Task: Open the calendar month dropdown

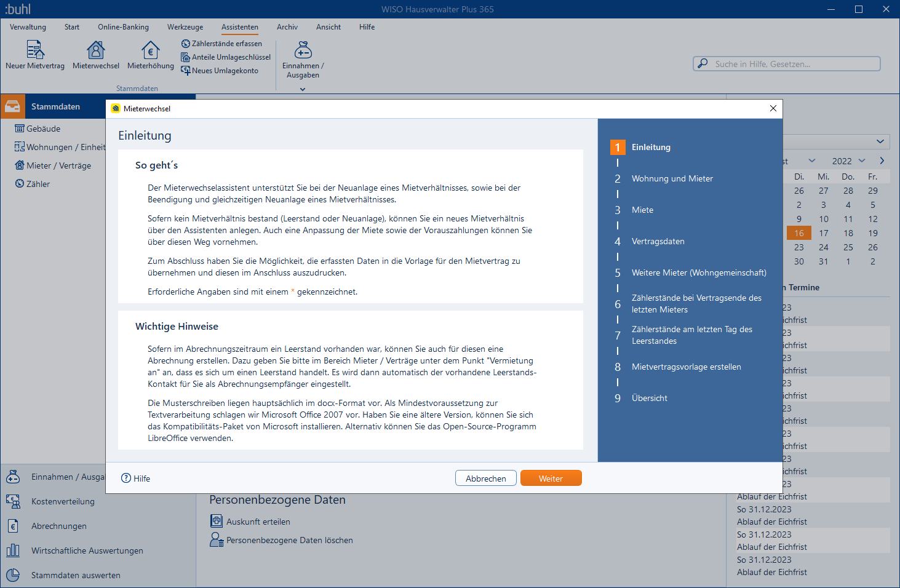Action: click(x=812, y=161)
